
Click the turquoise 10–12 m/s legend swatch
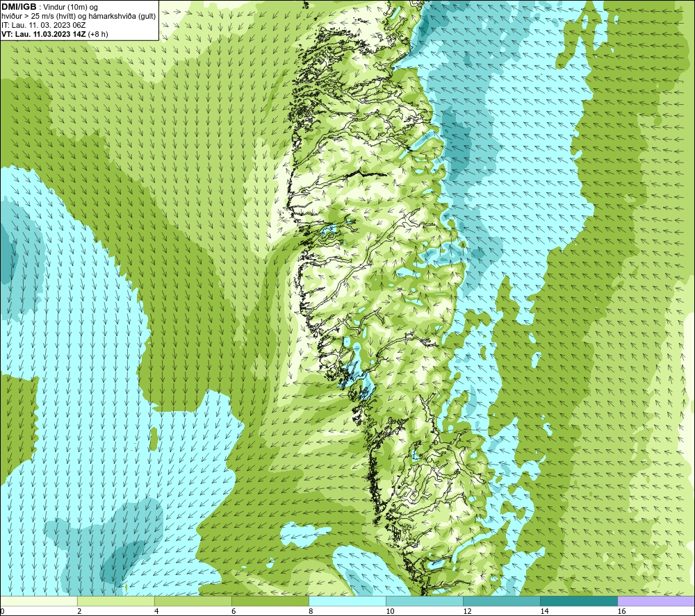424,601
